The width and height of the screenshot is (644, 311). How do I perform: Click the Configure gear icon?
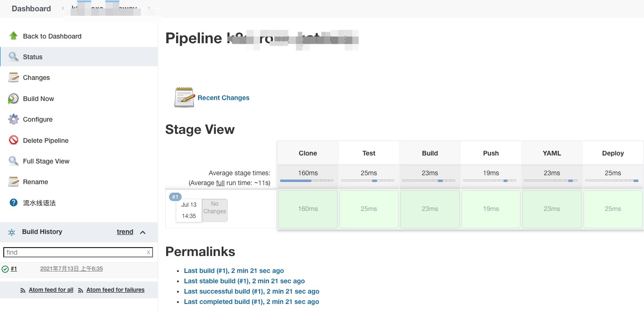click(14, 119)
